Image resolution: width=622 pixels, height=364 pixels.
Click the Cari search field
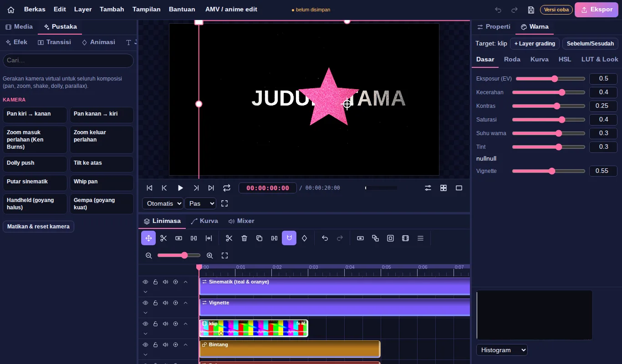pos(68,61)
